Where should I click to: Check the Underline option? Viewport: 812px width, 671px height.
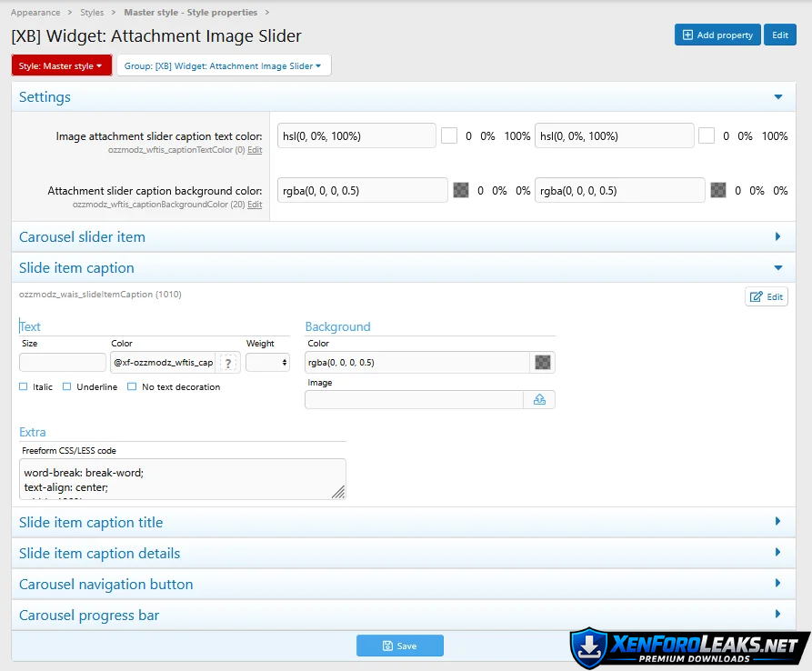click(x=67, y=387)
